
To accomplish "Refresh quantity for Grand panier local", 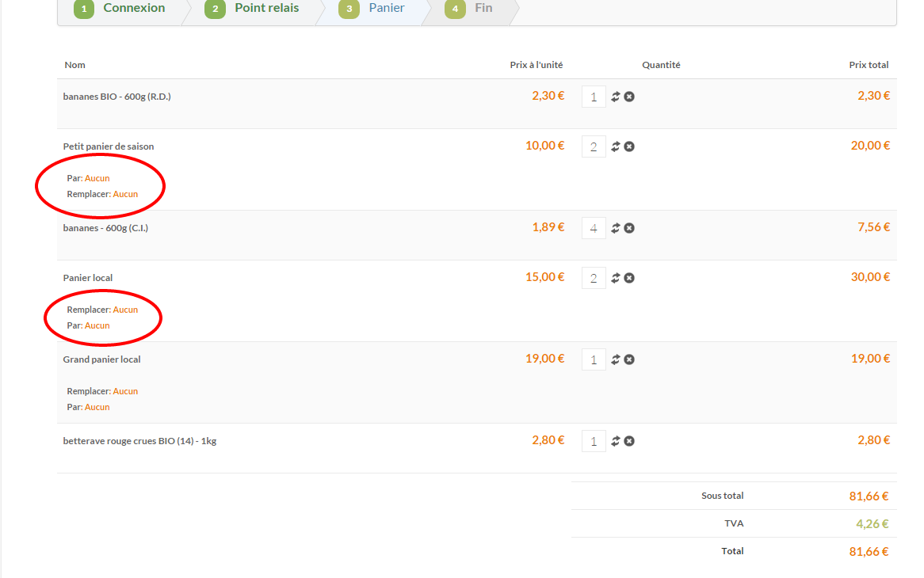I will [615, 359].
